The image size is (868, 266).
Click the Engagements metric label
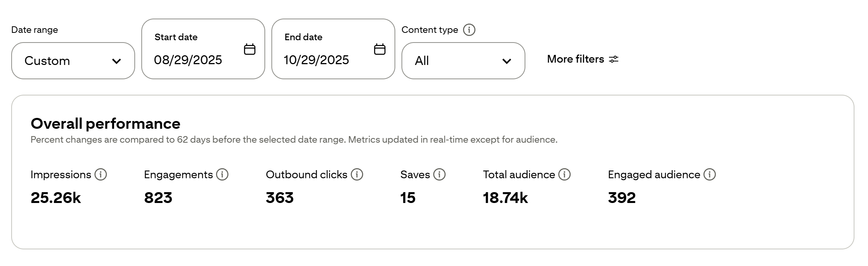(x=178, y=175)
